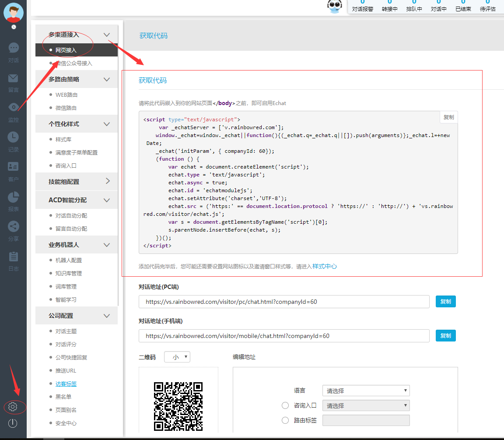Open the 记录 clock records icon
The height and width of the screenshot is (440, 504).
13,137
